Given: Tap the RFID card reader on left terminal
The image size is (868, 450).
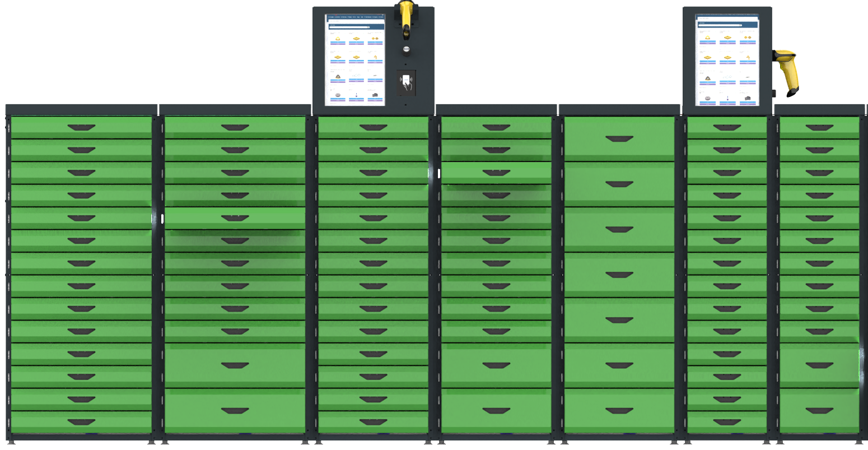Looking at the screenshot, I should [406, 81].
